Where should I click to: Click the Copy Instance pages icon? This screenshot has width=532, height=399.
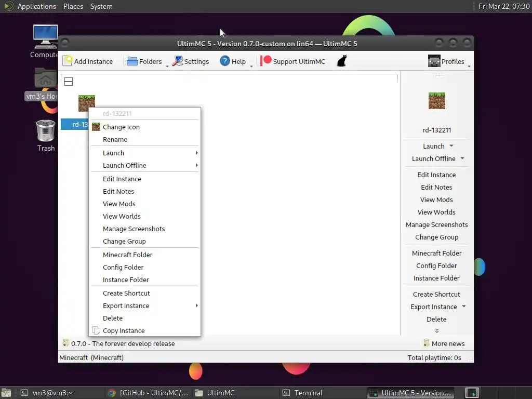click(x=96, y=330)
